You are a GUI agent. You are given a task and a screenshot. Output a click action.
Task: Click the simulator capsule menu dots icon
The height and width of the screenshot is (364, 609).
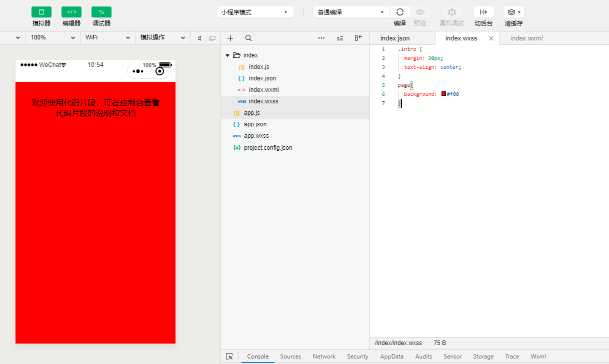[138, 71]
